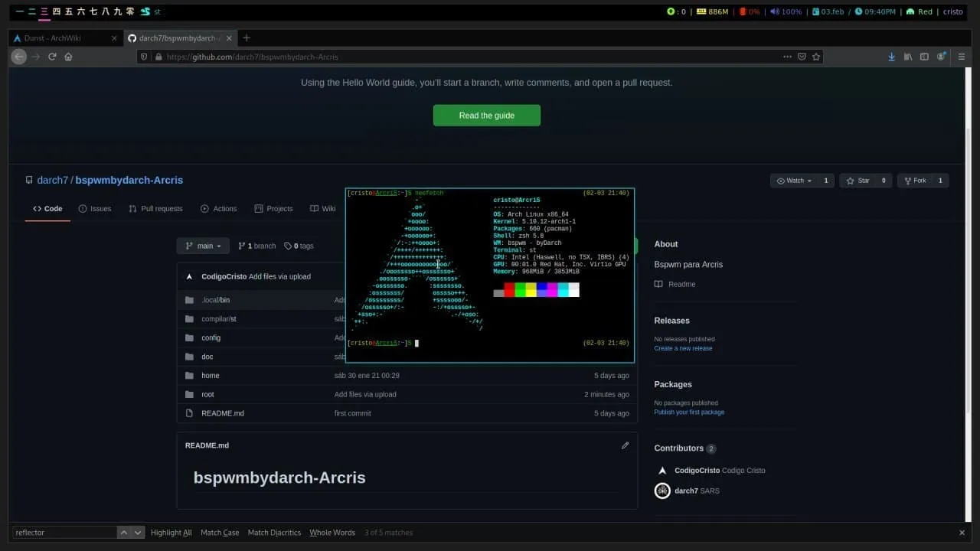Close the find bar with the X
Viewport: 980px width, 551px height.
(962, 533)
